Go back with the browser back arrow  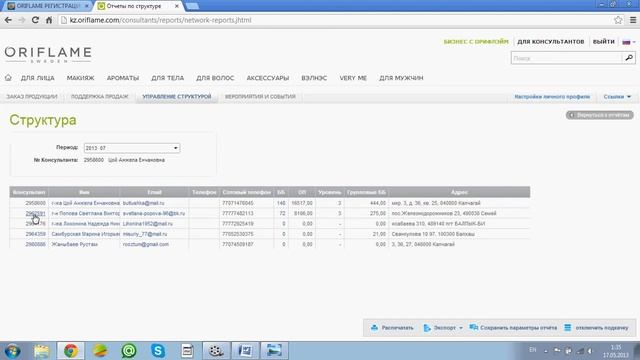tap(8, 20)
